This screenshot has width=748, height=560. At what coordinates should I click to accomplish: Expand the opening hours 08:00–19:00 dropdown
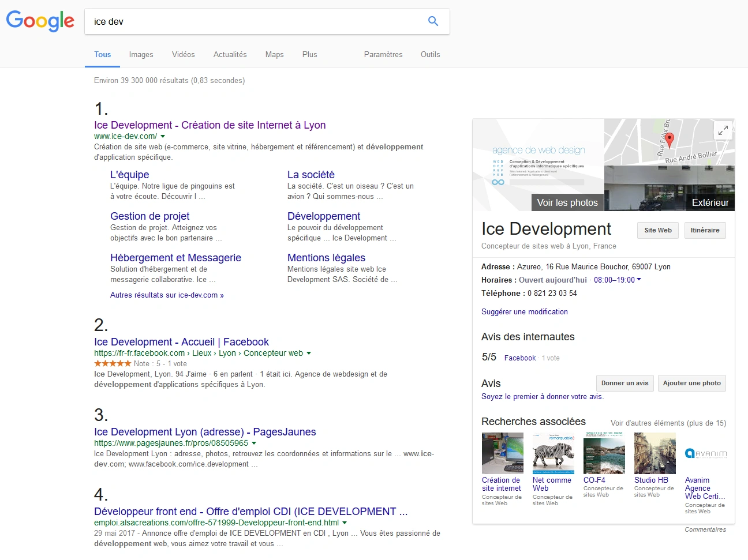639,280
